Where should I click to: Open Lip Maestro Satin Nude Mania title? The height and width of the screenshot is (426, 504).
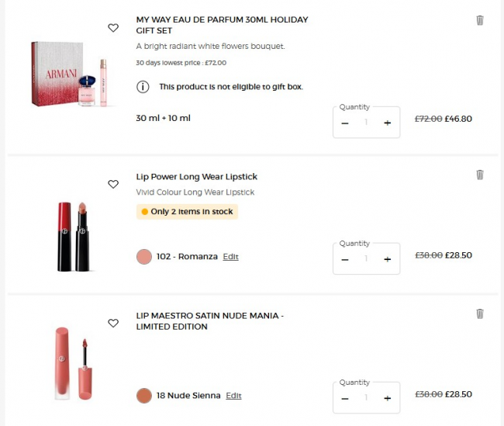click(x=209, y=321)
